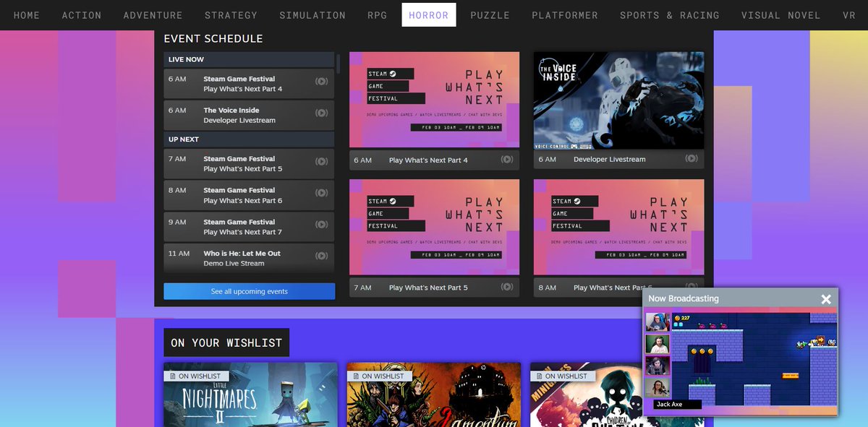Click broadcast icon on Play What's Next Part 7 row
Viewport: 868px width, 427px height.
coord(322,225)
